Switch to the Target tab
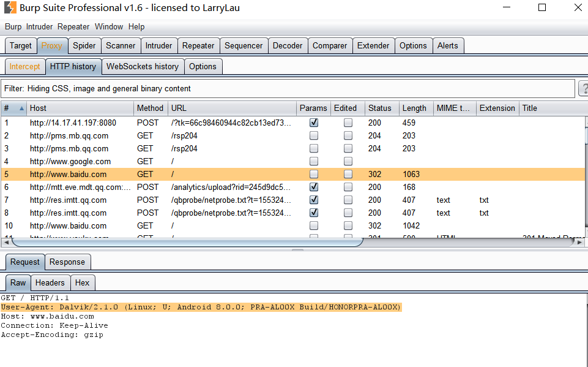588x367 pixels. (21, 46)
